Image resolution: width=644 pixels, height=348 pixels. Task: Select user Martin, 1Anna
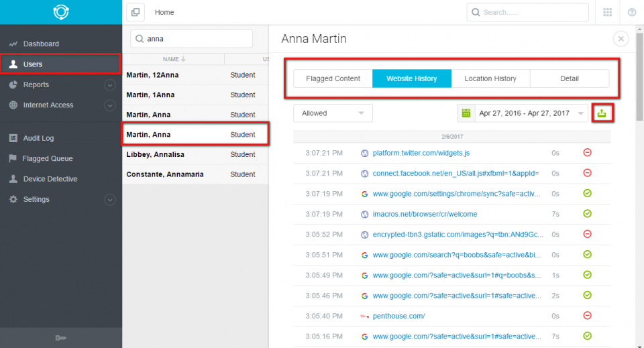pos(195,95)
